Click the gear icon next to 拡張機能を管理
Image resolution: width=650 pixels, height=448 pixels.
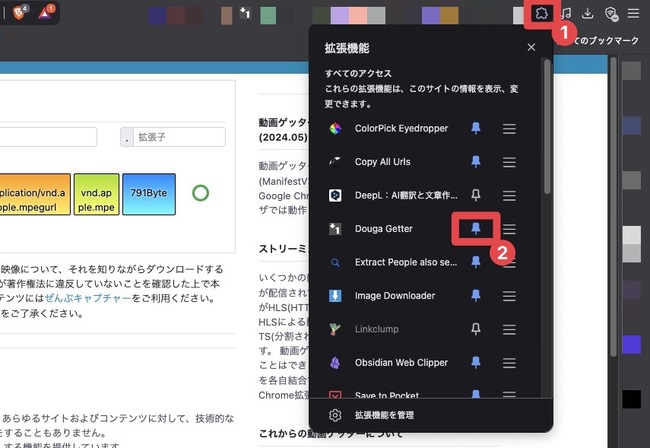tap(335, 415)
